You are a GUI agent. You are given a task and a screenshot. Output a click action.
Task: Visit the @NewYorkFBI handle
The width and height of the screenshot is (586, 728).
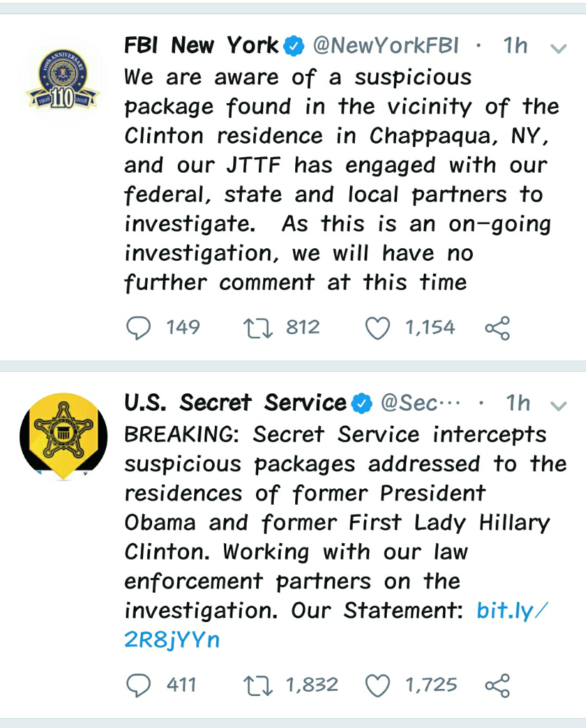coord(386,45)
